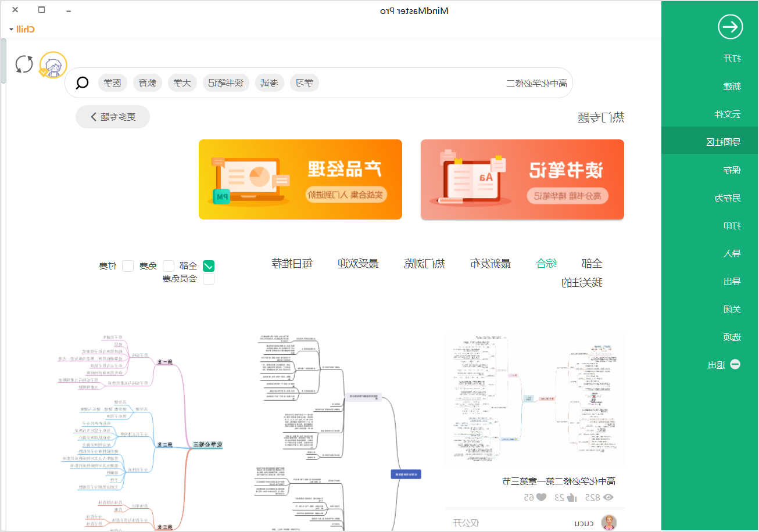The height and width of the screenshot is (532, 759).
Task: Click the 学习 search tag
Action: coord(305,83)
